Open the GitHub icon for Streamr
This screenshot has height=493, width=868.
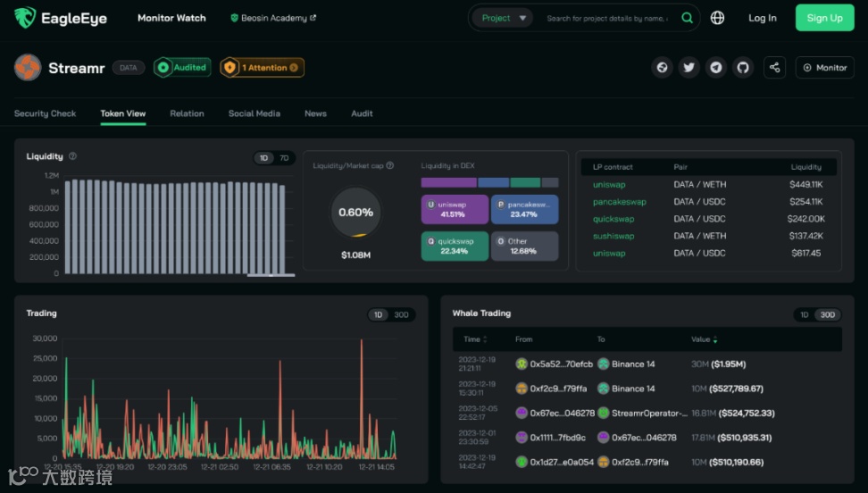coord(743,68)
